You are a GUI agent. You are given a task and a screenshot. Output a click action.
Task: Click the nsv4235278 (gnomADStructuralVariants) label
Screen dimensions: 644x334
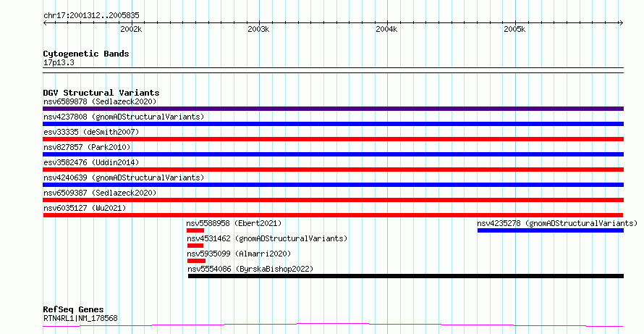pyautogui.click(x=557, y=223)
